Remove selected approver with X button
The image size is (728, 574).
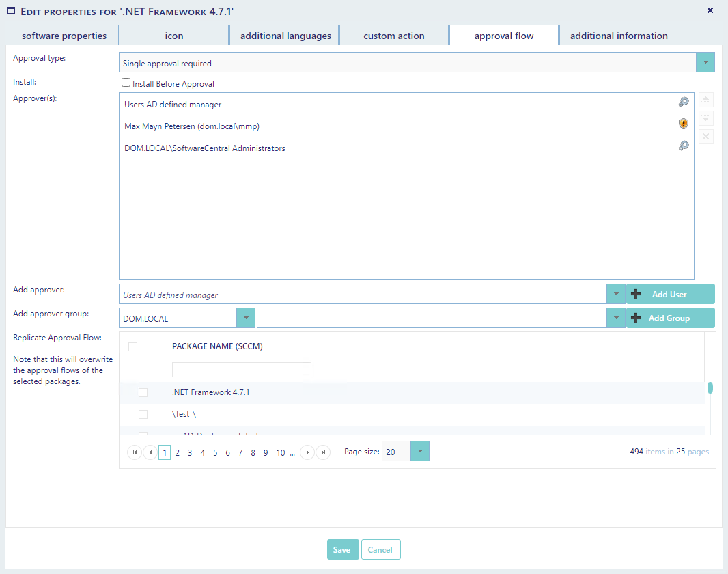706,137
